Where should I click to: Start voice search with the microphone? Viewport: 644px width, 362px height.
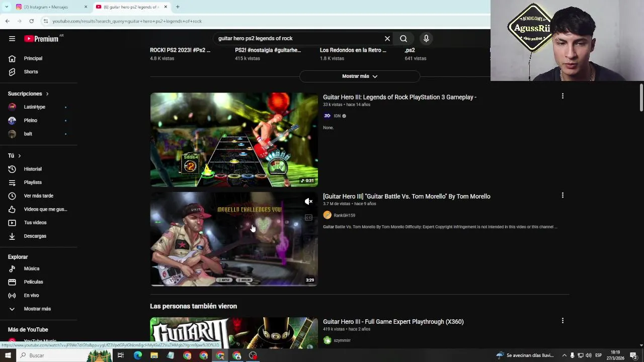tap(426, 39)
